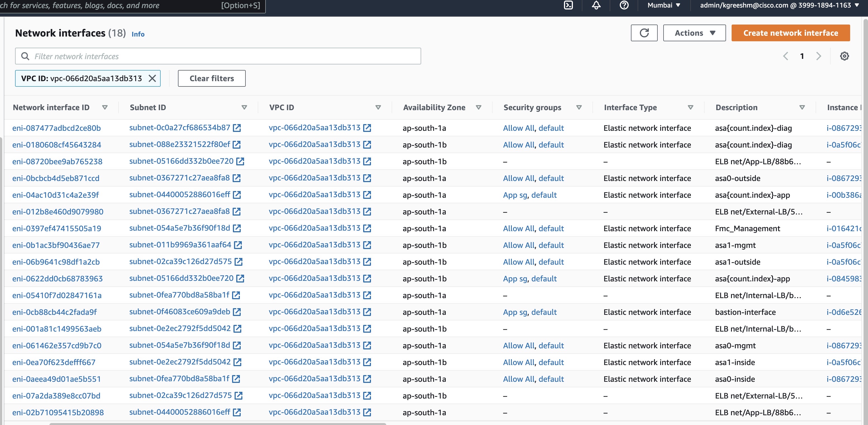Go to previous page arrow

(x=785, y=56)
